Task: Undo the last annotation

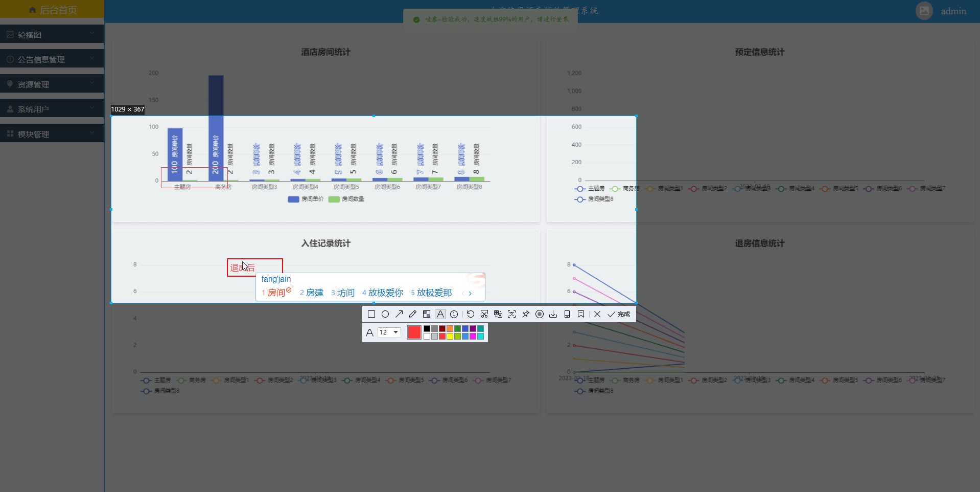Action: [x=471, y=314]
